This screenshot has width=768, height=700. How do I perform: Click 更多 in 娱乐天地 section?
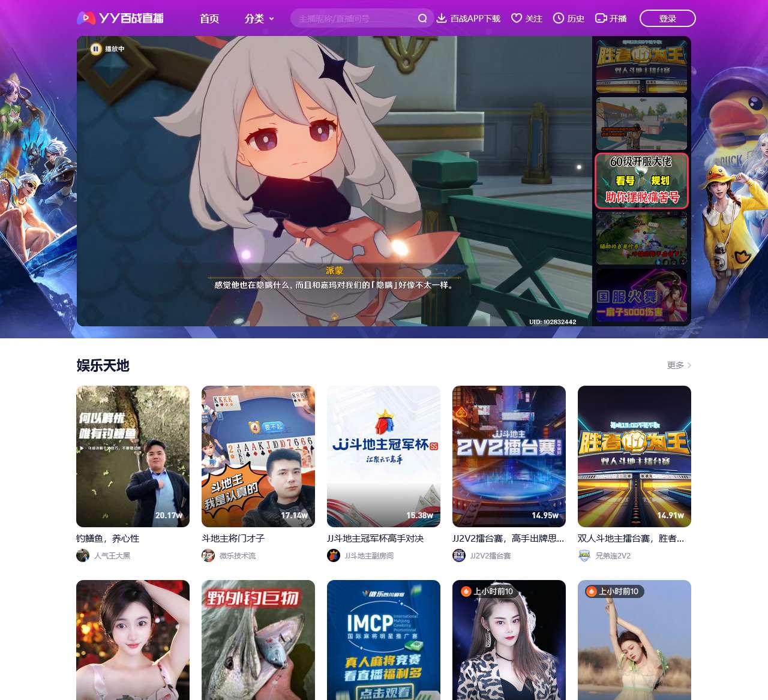[679, 365]
